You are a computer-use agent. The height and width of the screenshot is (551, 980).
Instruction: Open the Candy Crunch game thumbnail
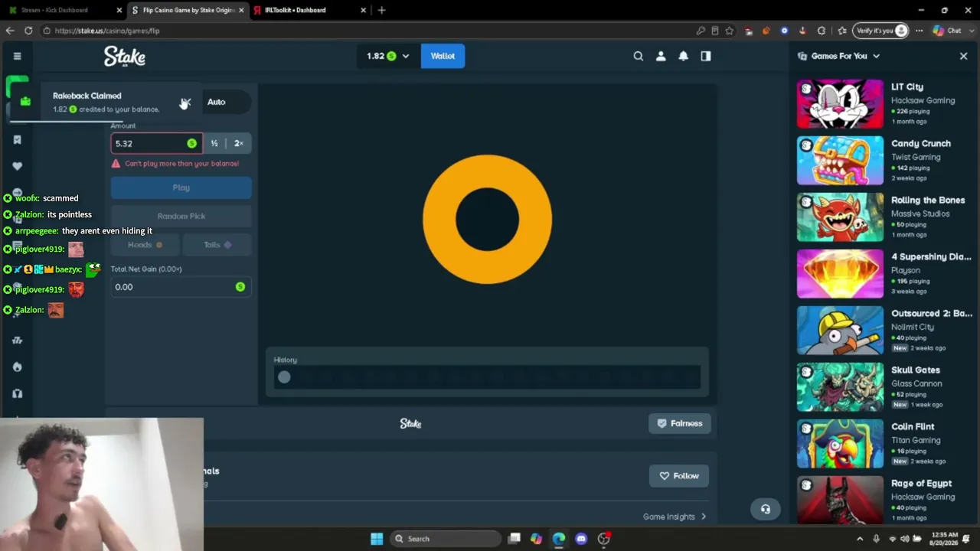pyautogui.click(x=840, y=161)
